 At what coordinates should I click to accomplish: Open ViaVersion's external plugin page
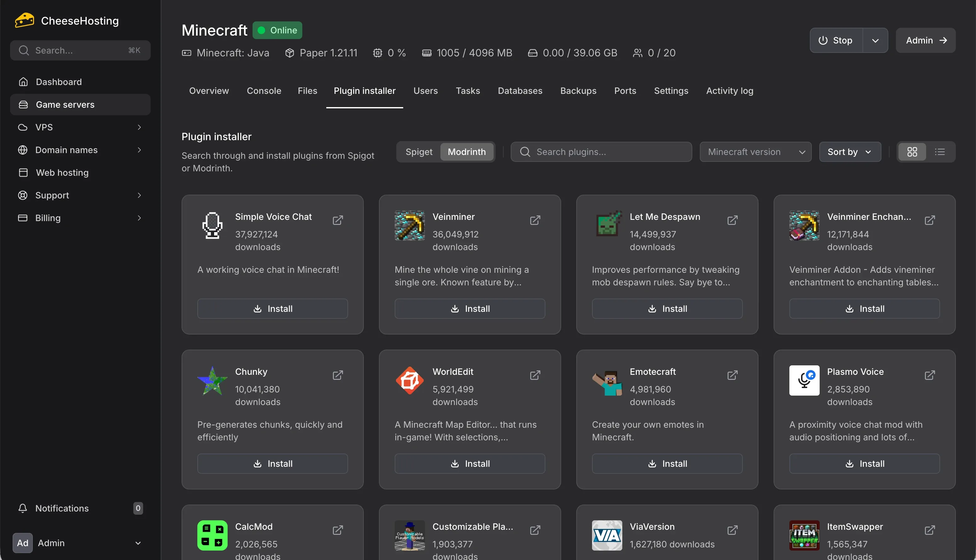(x=732, y=530)
